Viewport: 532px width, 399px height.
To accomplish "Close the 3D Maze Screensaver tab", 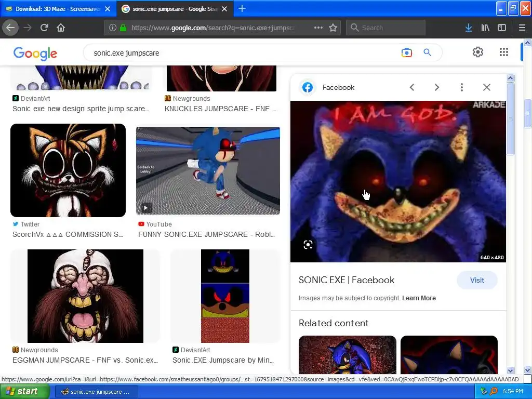I will 108,9.
